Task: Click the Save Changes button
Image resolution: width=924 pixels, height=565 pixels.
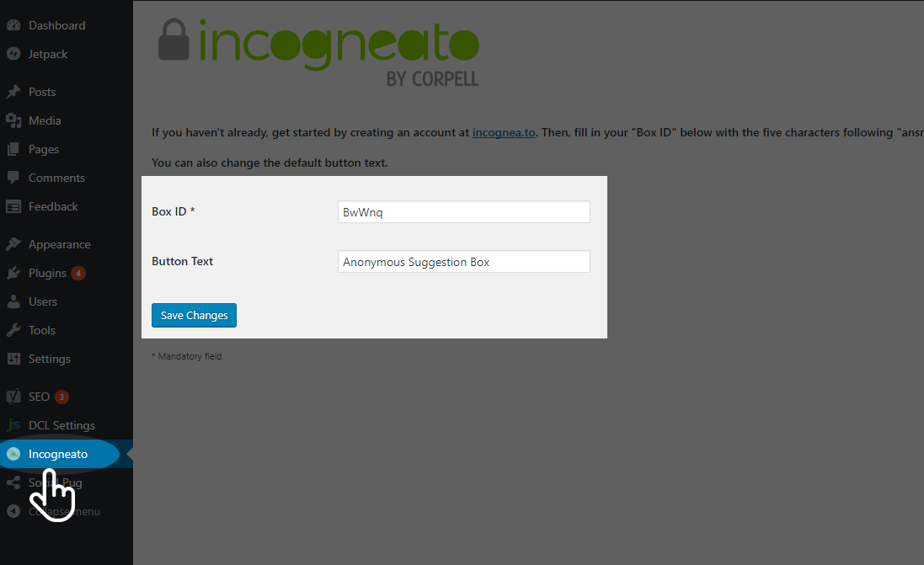Action: coord(194,315)
